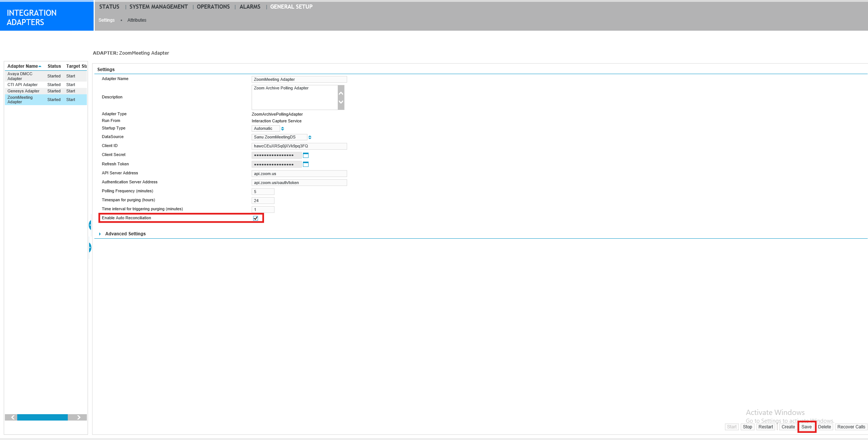Click the adapter list scroll-right arrow
868x440 pixels.
click(x=79, y=417)
